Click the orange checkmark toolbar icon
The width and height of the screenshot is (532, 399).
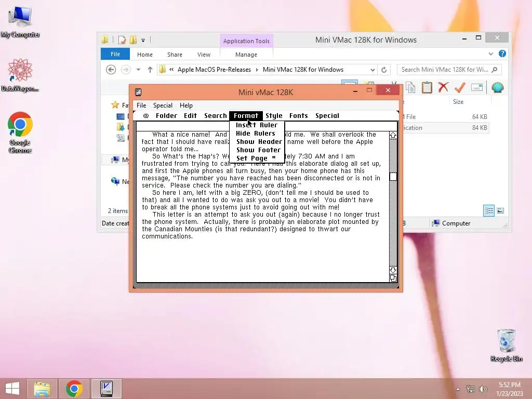tap(460, 87)
